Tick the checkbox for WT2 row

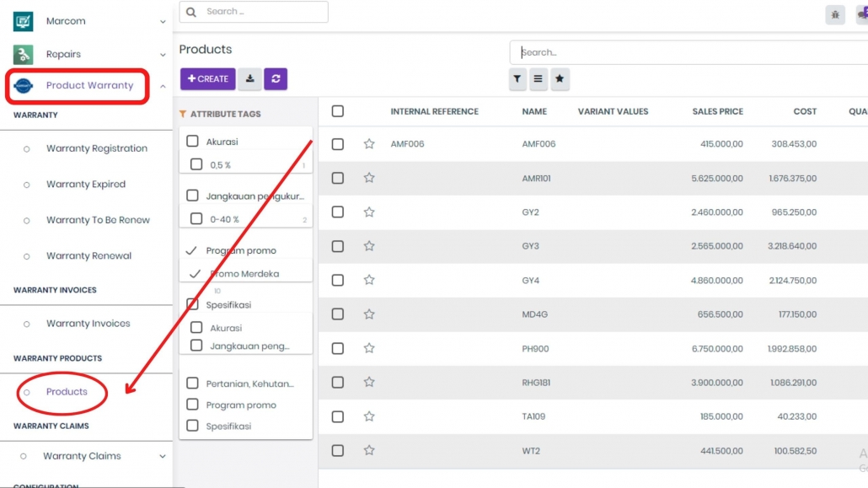(x=338, y=450)
